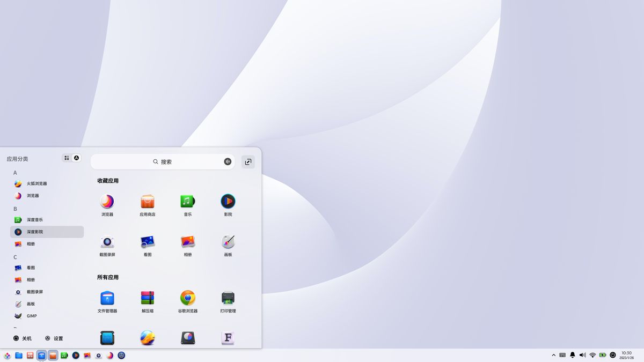Toggle the grid view layout button
The width and height of the screenshot is (644, 362).
point(66,158)
